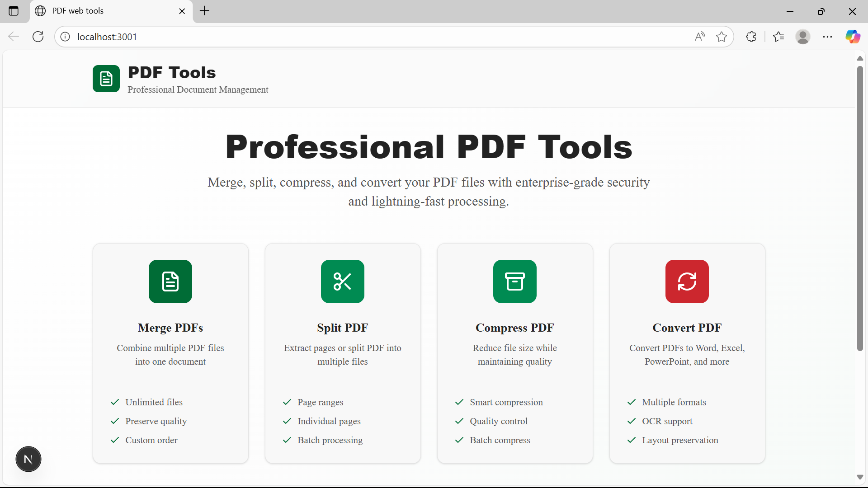Click the checkmark beside Batch processing
Viewport: 868px width, 488px height.
pos(287,440)
